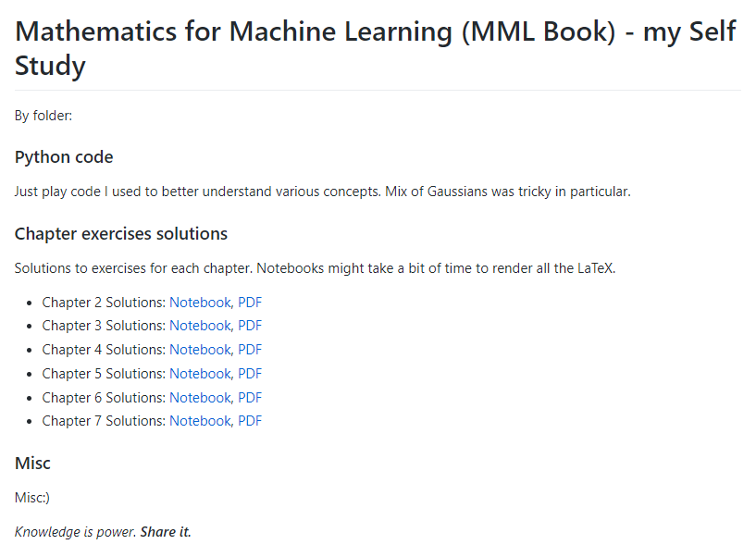Image resolution: width=756 pixels, height=557 pixels.
Task: Click the Chapter exercises solutions heading
Action: pyautogui.click(x=121, y=234)
